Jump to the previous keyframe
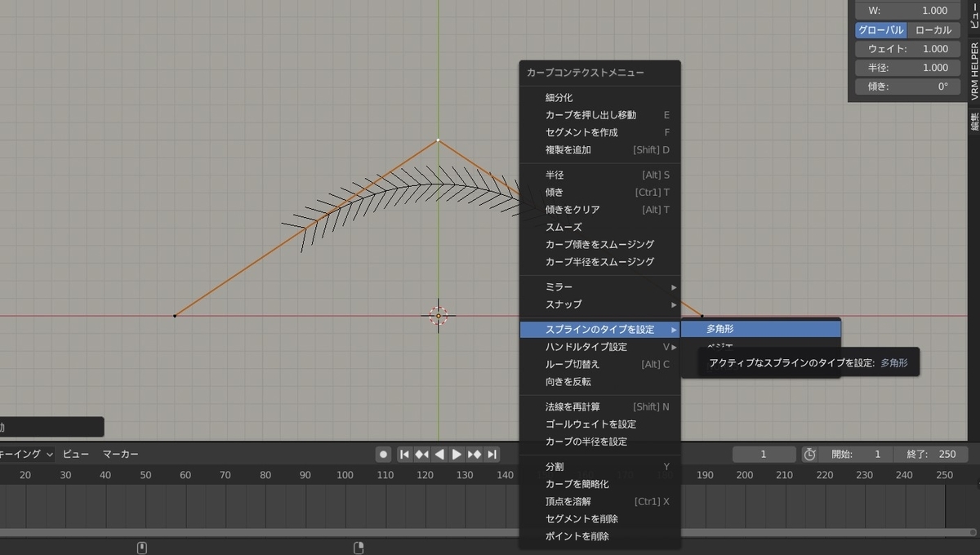Image resolution: width=980 pixels, height=555 pixels. (x=421, y=454)
